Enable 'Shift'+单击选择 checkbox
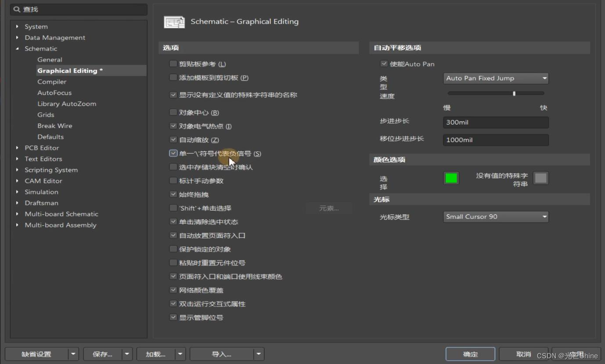Image resolution: width=605 pixels, height=364 pixels. point(173,208)
